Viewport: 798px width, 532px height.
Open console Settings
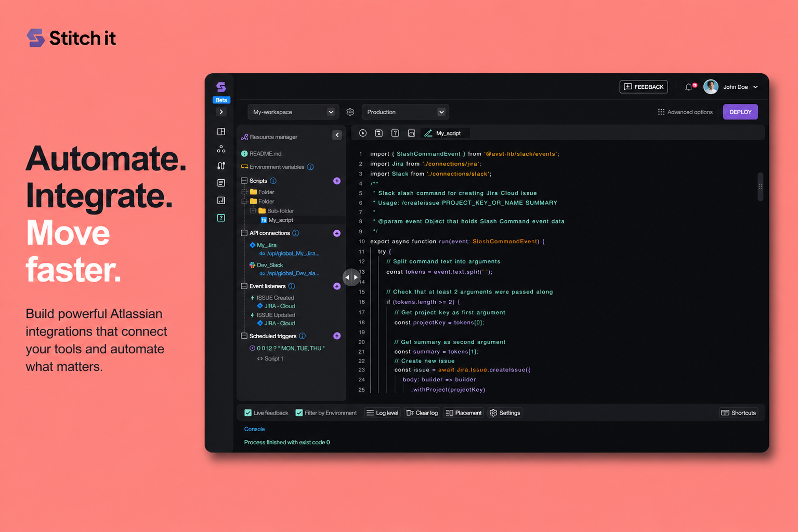[x=505, y=413]
